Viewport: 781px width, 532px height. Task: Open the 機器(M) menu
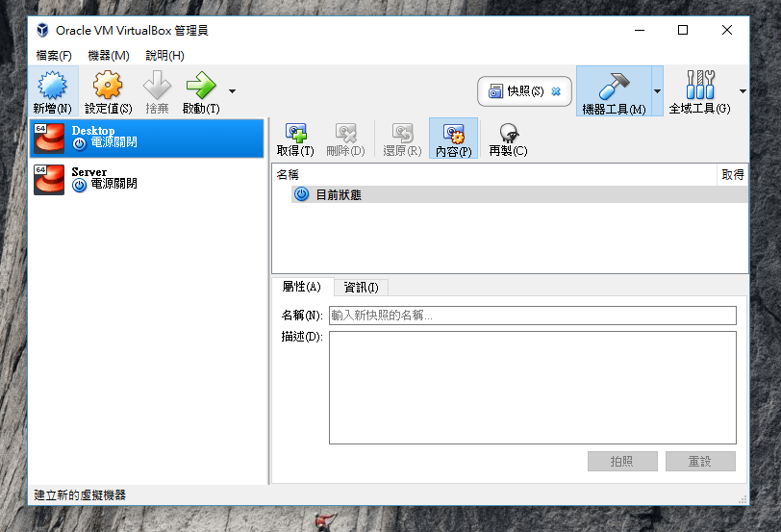pyautogui.click(x=109, y=55)
